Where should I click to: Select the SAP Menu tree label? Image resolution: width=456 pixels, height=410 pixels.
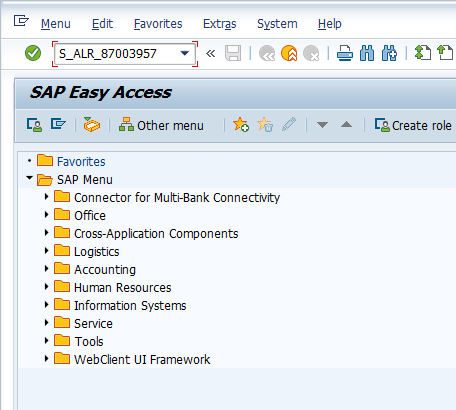coord(85,180)
